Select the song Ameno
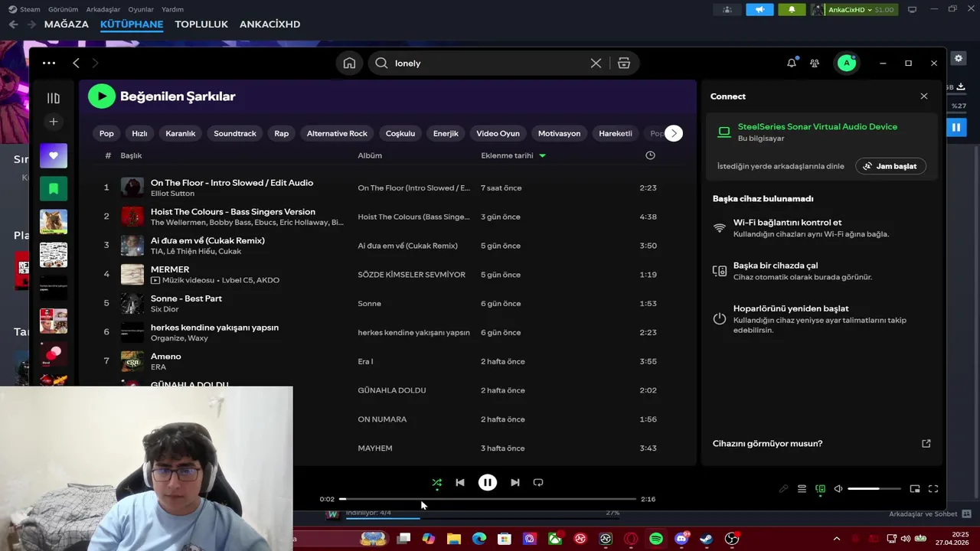Viewport: 980px width, 551px height. (166, 357)
